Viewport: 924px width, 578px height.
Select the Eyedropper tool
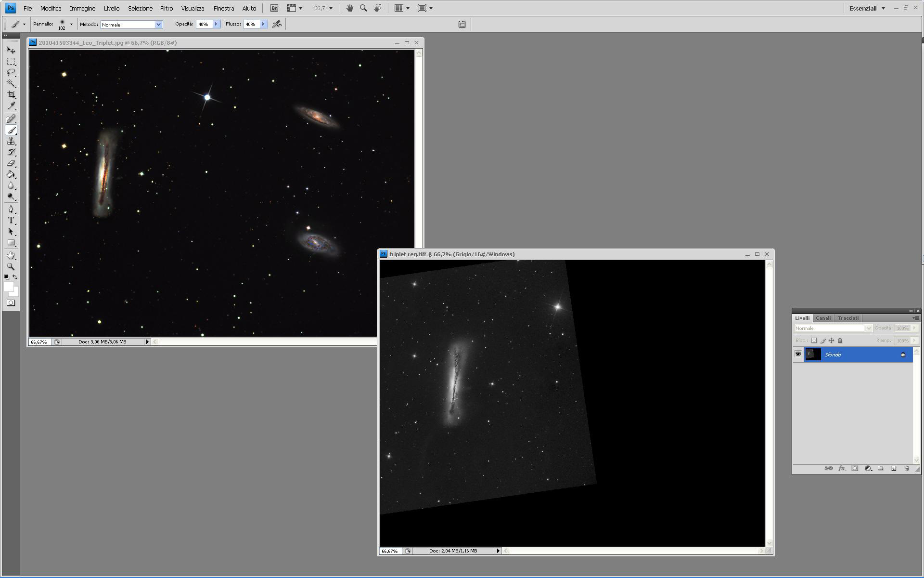click(x=11, y=106)
